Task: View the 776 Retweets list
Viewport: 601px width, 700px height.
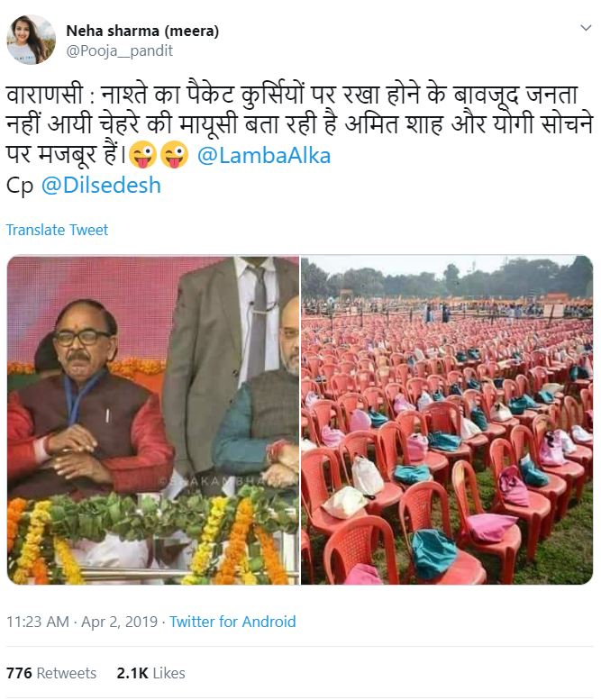Action: 51,673
